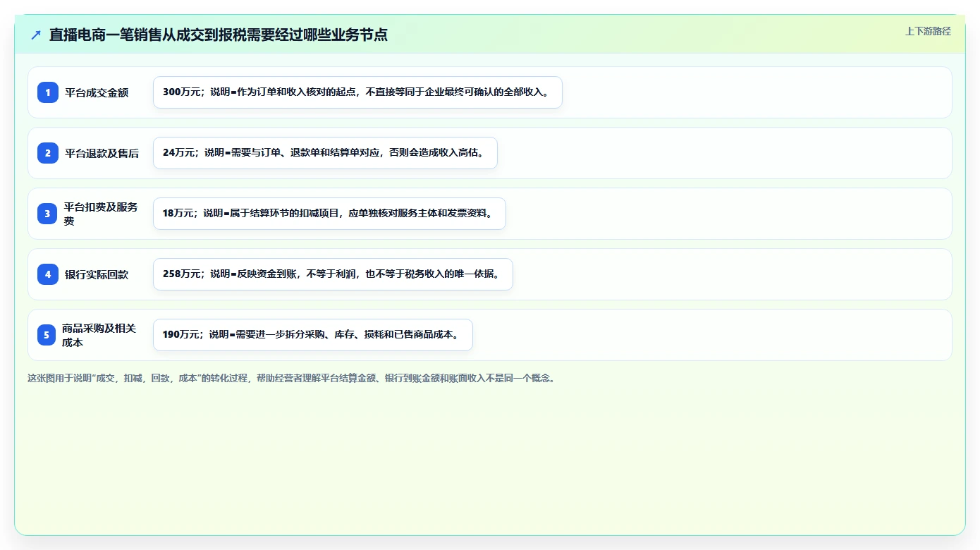Click the title 直播电商一笔销售从成交到报税

(219, 35)
